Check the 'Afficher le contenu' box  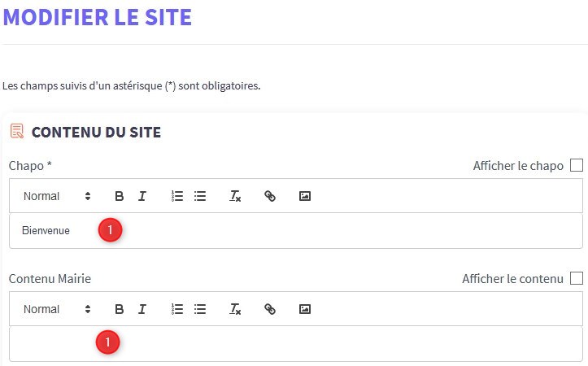pos(577,278)
